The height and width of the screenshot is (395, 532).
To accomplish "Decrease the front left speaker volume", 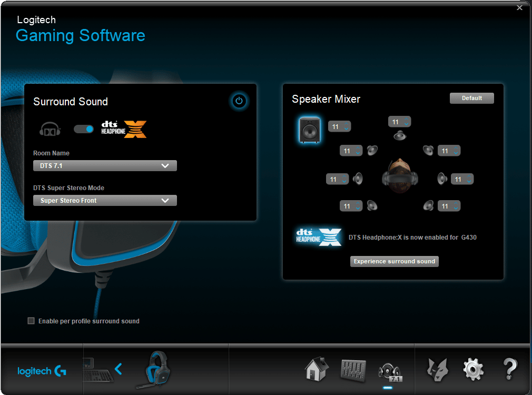I will coord(358,153).
